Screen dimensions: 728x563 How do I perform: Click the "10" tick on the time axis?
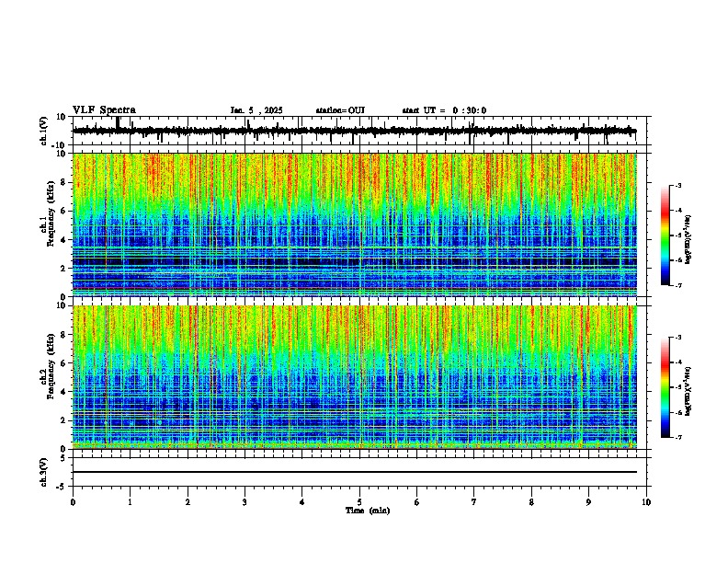pyautogui.click(x=646, y=502)
